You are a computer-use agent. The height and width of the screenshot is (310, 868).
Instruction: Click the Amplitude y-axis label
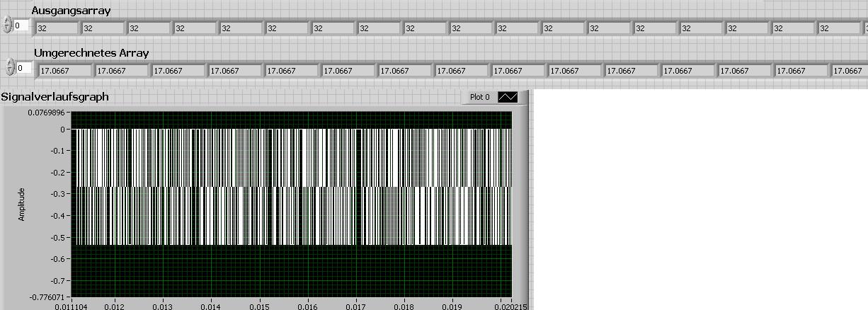(21, 204)
